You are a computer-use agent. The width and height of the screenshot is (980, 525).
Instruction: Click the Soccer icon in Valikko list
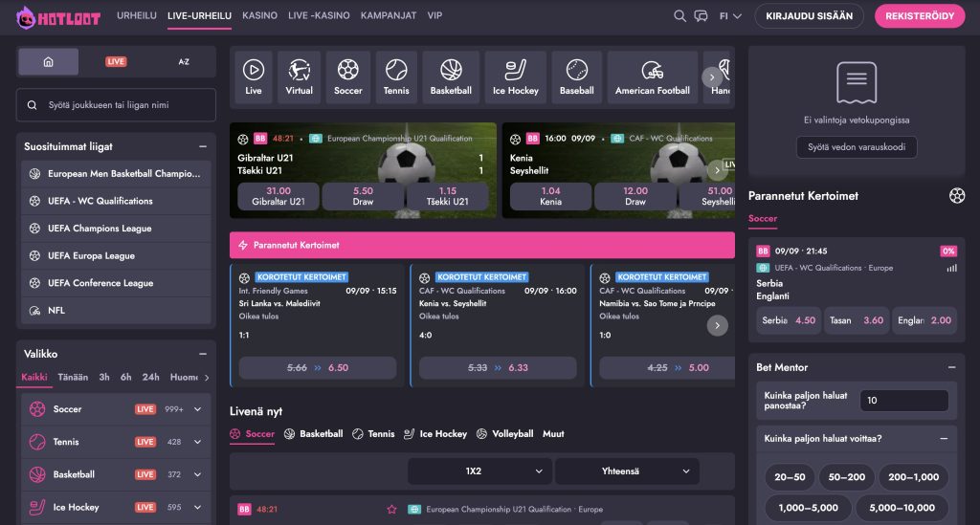(x=37, y=409)
